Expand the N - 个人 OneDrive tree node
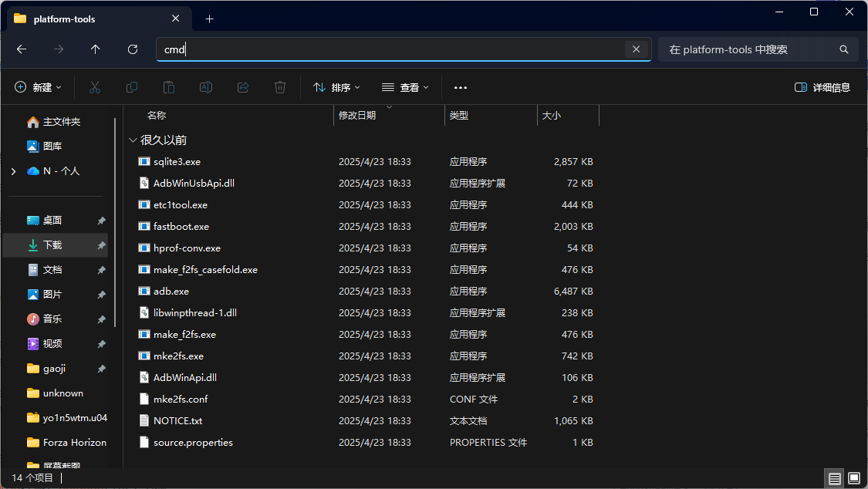The height and width of the screenshot is (489, 868). pos(13,171)
